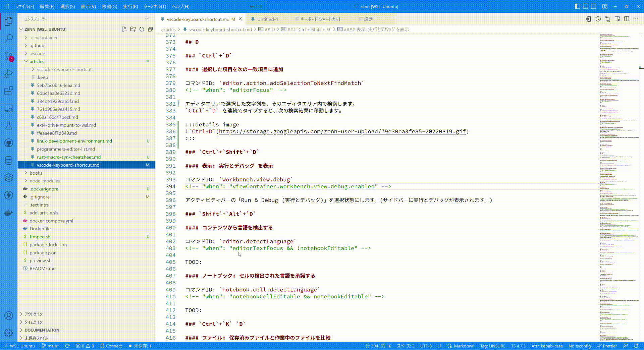Screen dimensions: 644x350
Task: Expand the .vscode folder
Action: pyautogui.click(x=87, y=54)
